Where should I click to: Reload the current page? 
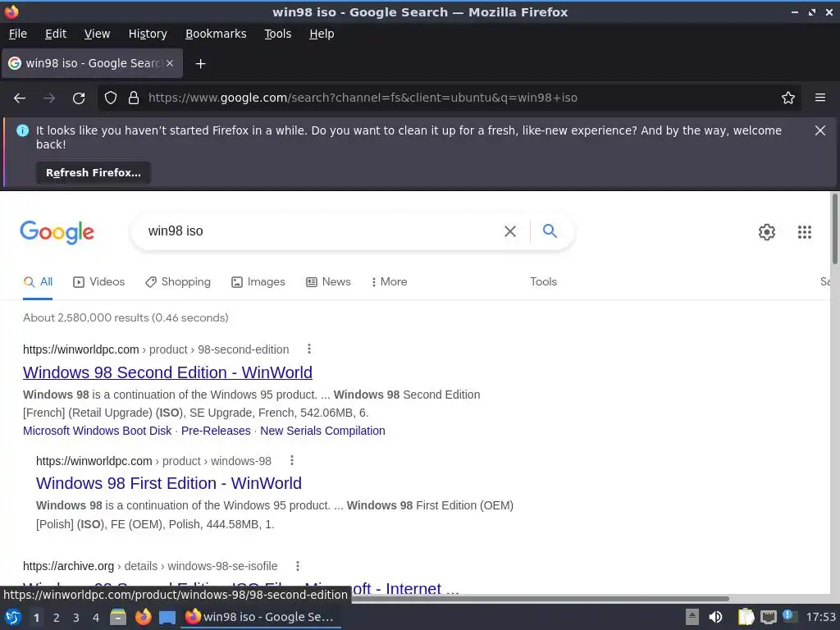point(79,98)
